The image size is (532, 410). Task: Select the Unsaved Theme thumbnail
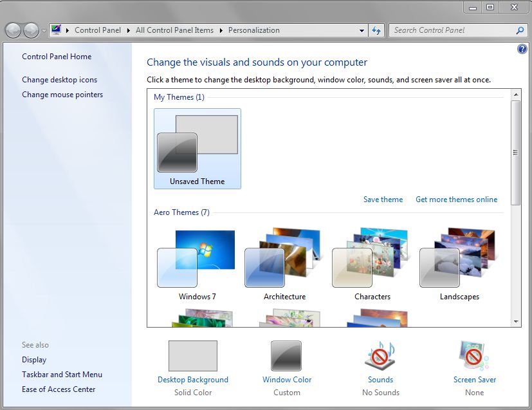point(197,149)
